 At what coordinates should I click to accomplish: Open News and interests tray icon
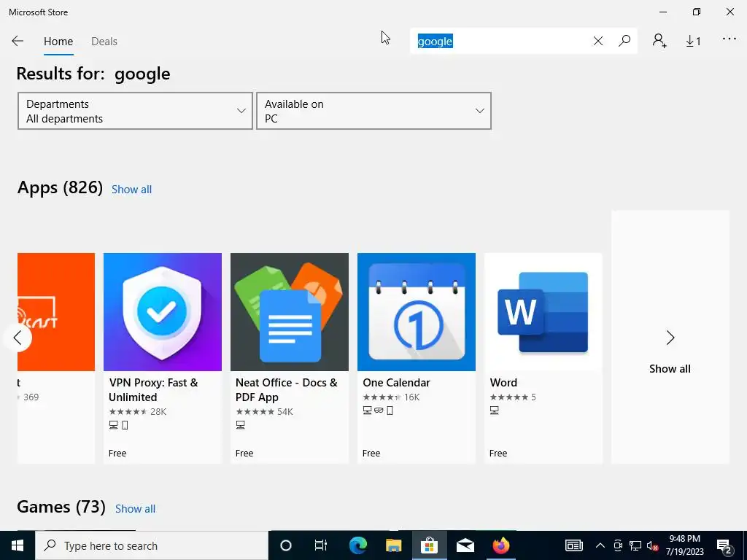pyautogui.click(x=574, y=545)
